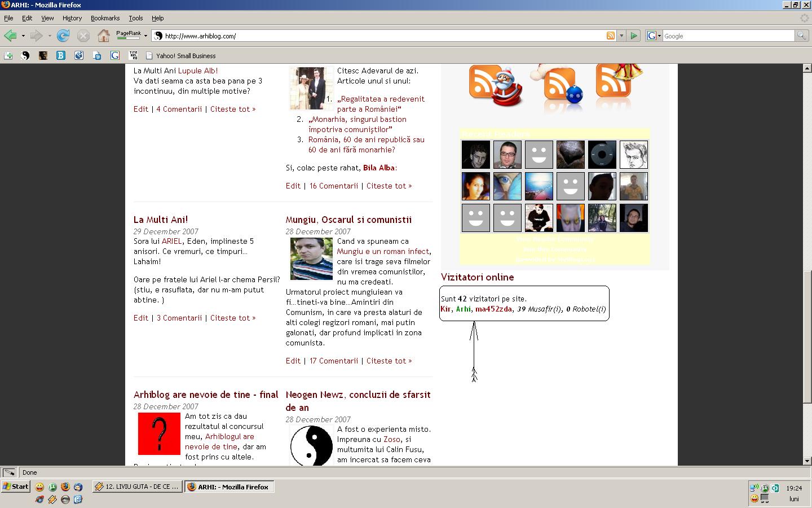This screenshot has height=508, width=812.
Task: Open the Edit menu
Action: (27, 18)
